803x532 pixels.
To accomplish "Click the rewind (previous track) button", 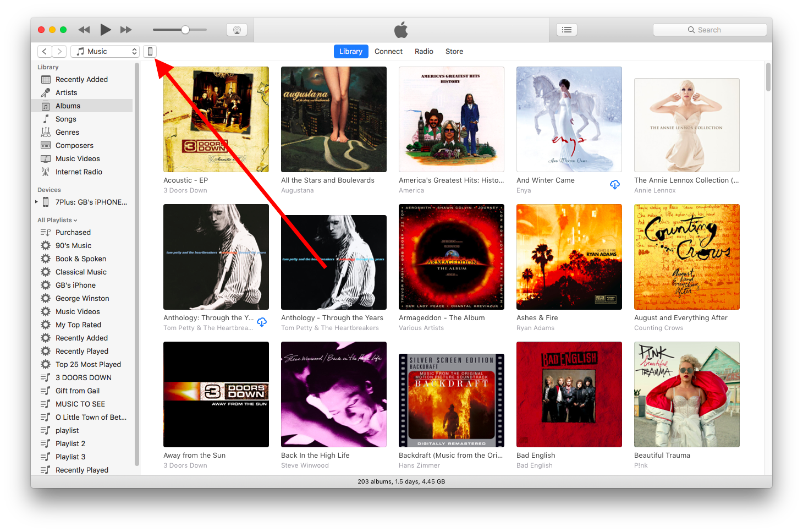I will point(84,30).
